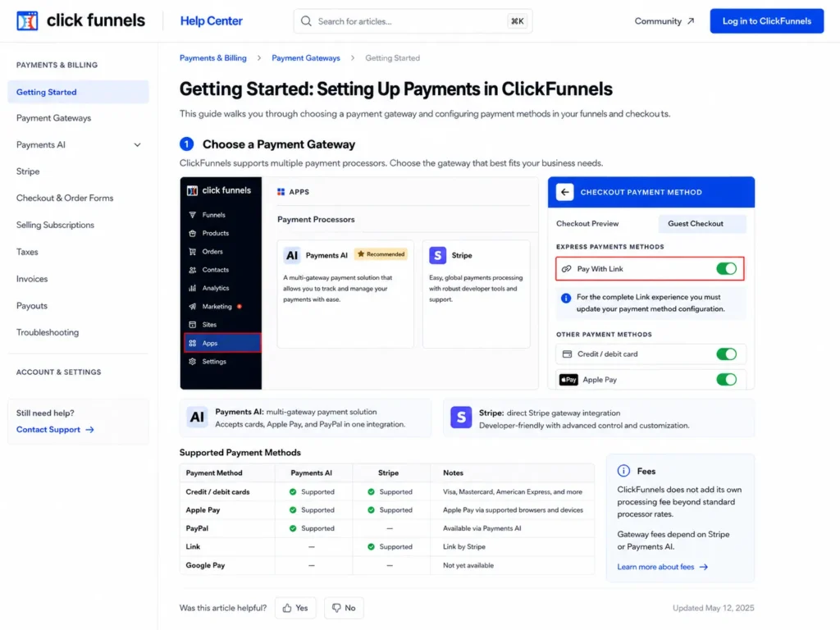Click the Analytics bar chart icon
This screenshot has width=840, height=630.
192,288
